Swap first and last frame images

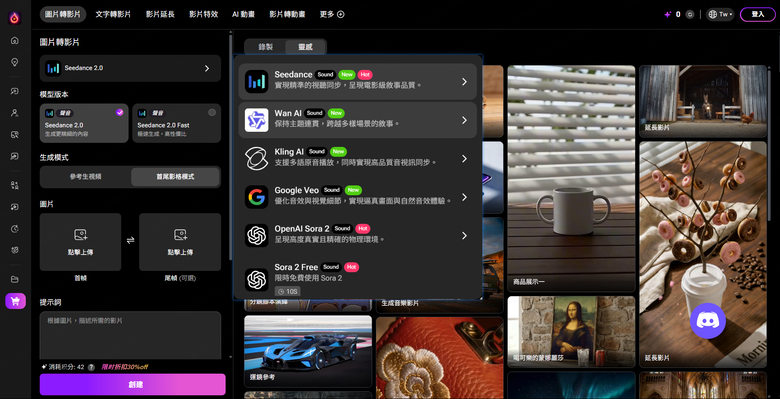[x=130, y=240]
